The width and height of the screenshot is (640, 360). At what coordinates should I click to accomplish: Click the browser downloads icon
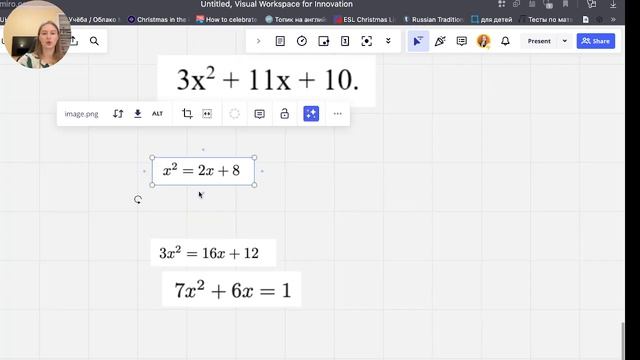tap(613, 4)
